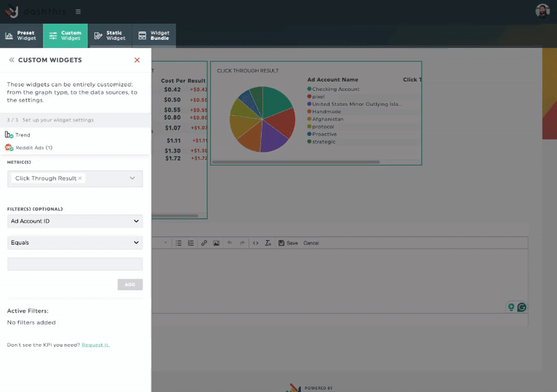Close the Custom Widgets panel
This screenshot has height=392, width=557.
tap(137, 61)
